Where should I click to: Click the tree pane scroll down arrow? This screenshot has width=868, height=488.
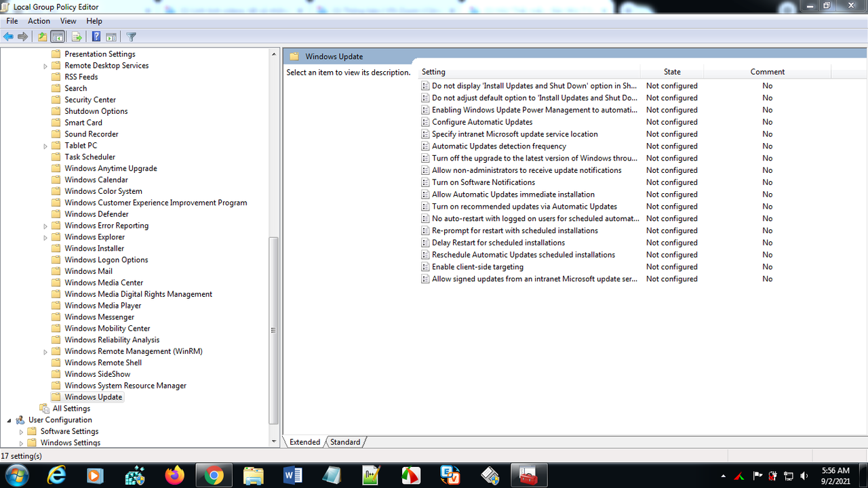coord(274,441)
